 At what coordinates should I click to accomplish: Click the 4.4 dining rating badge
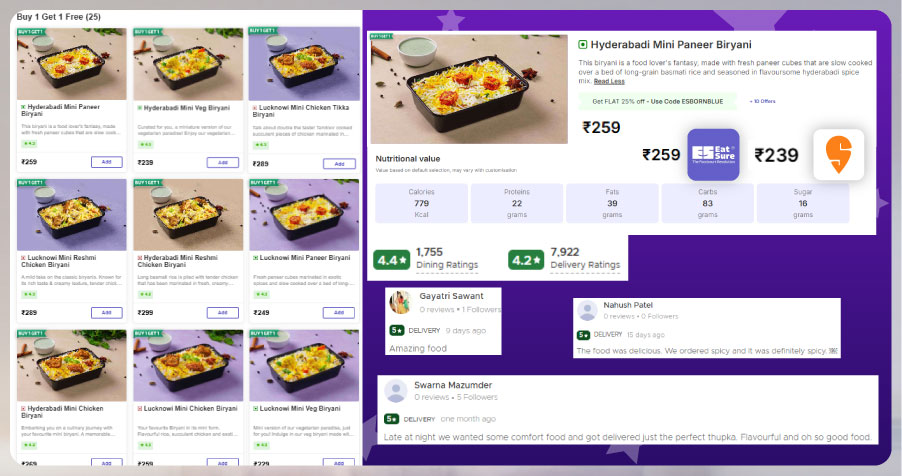(391, 260)
